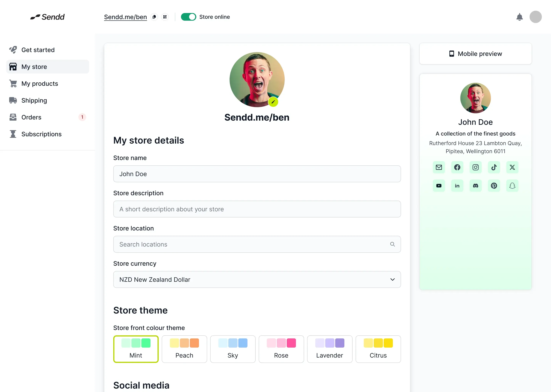Viewport: 551px width, 392px height.
Task: Focus the Store description field
Action: click(257, 209)
